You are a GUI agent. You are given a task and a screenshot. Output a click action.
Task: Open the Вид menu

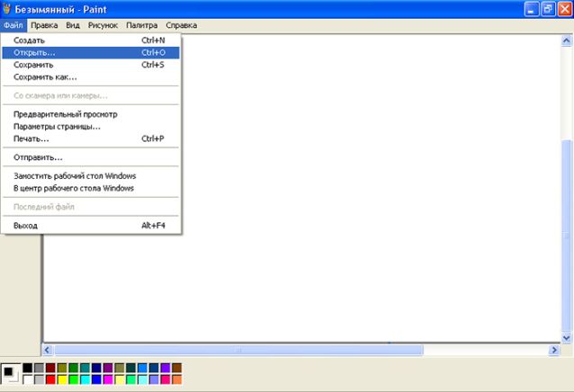(x=73, y=25)
